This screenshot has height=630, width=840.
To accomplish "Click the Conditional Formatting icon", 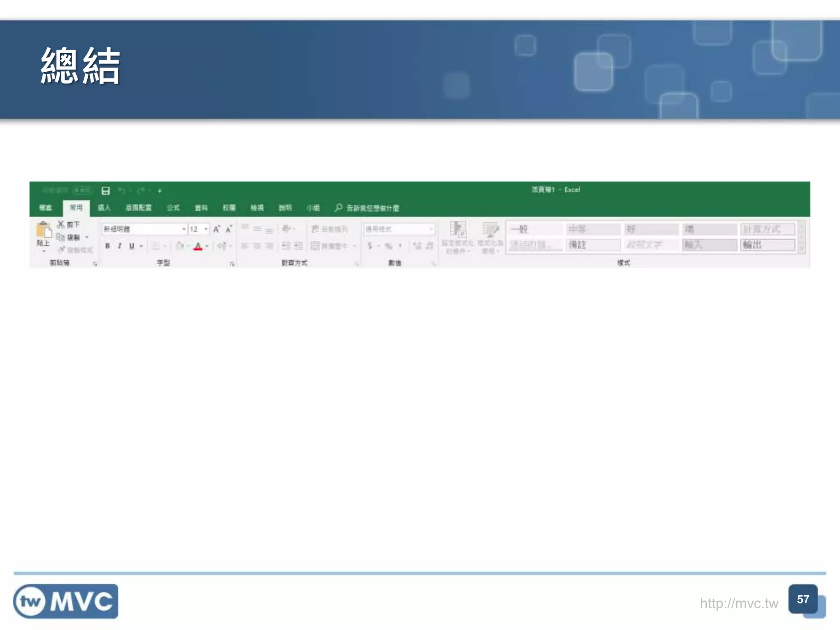I will 458,230.
